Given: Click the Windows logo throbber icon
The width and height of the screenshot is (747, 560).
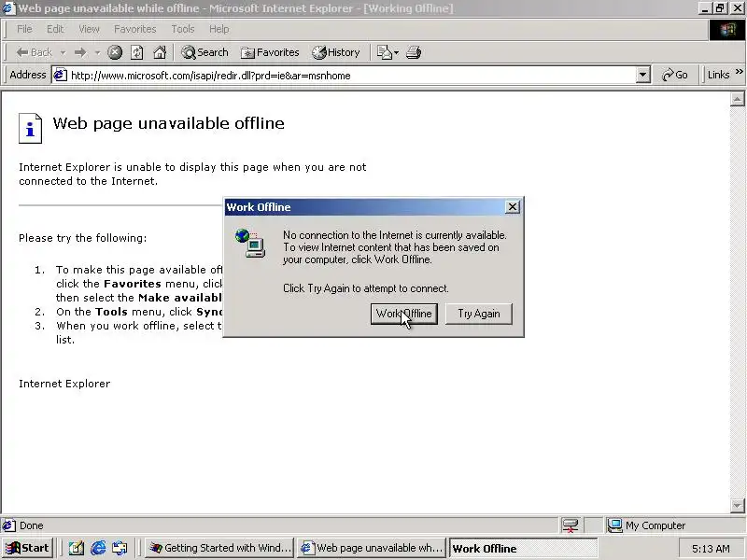Looking at the screenshot, I should pyautogui.click(x=727, y=30).
